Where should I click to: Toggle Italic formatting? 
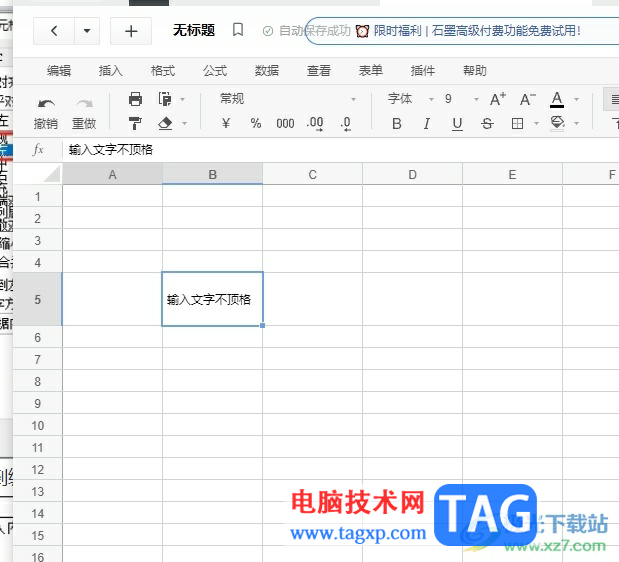point(427,124)
